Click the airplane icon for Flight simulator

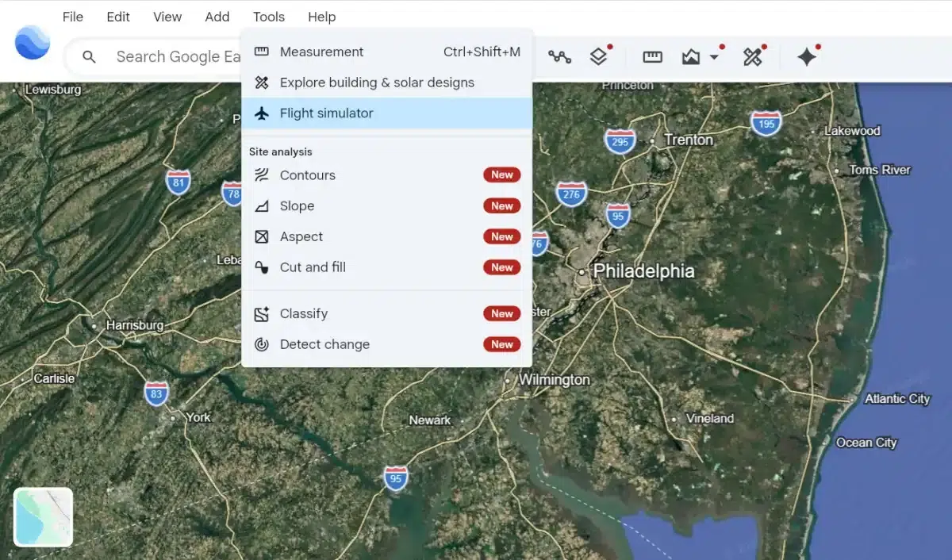point(262,113)
